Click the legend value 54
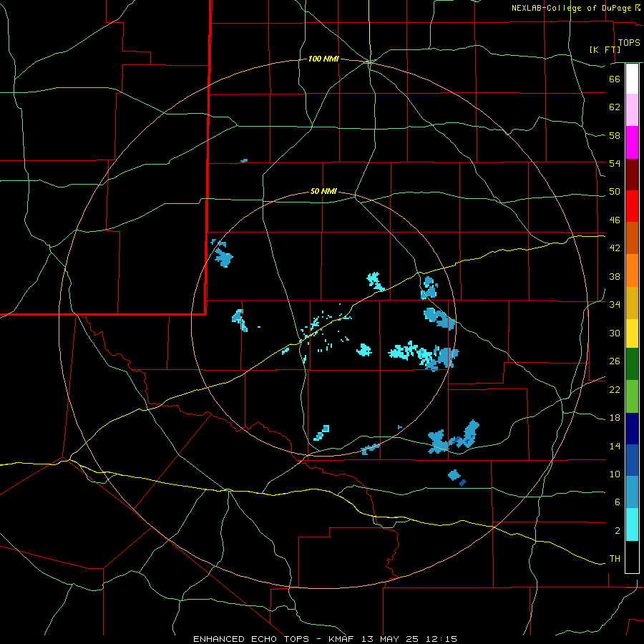Screen dimensions: 644x644 (x=615, y=163)
